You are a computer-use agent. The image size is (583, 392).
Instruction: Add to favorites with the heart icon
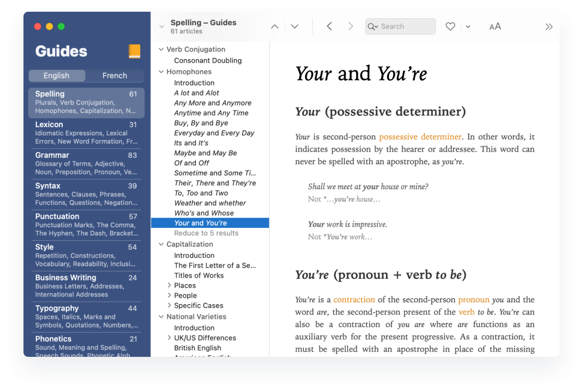pyautogui.click(x=450, y=26)
